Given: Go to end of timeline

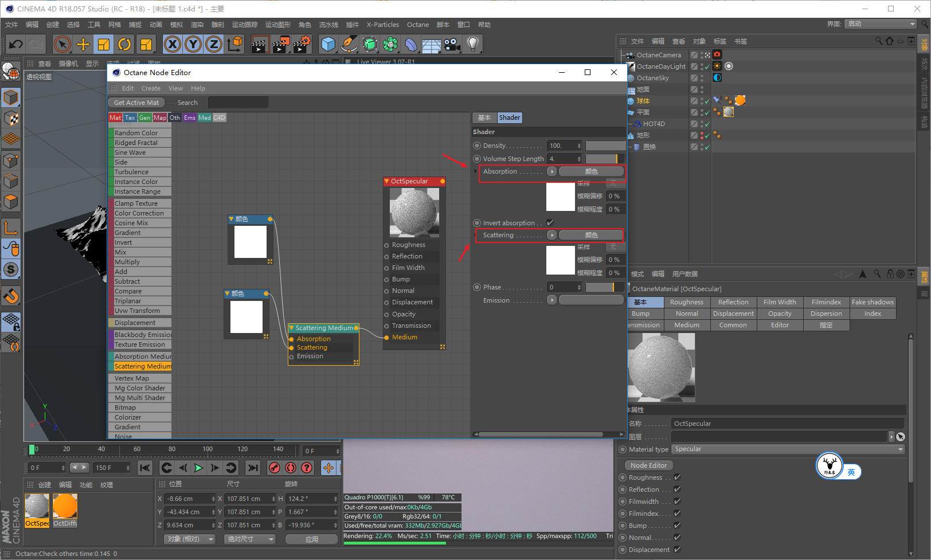Looking at the screenshot, I should click(x=253, y=468).
